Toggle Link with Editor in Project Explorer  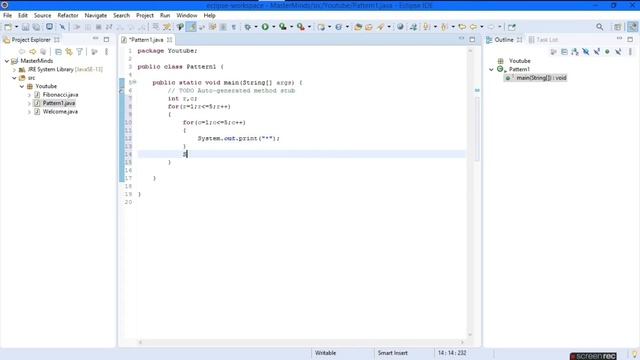[x=69, y=52]
